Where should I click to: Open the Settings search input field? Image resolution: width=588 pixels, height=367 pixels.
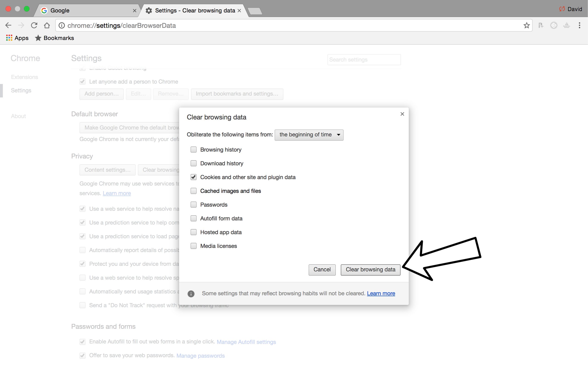363,60
